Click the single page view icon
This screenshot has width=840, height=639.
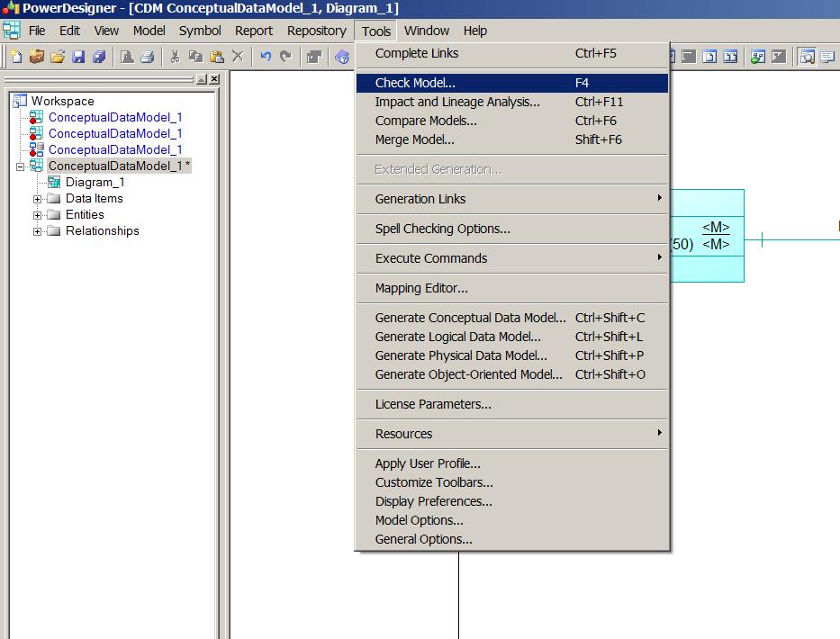coord(709,56)
